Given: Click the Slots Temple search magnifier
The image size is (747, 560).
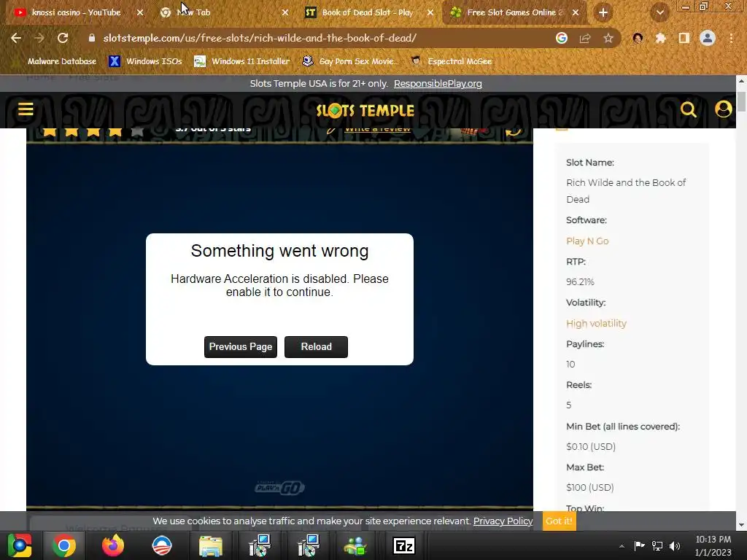Looking at the screenshot, I should click(688, 109).
